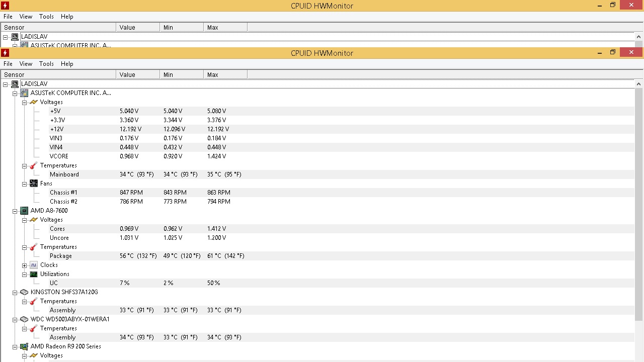Image resolution: width=644 pixels, height=362 pixels.
Task: Click the Min column header in front window
Action: point(182,74)
